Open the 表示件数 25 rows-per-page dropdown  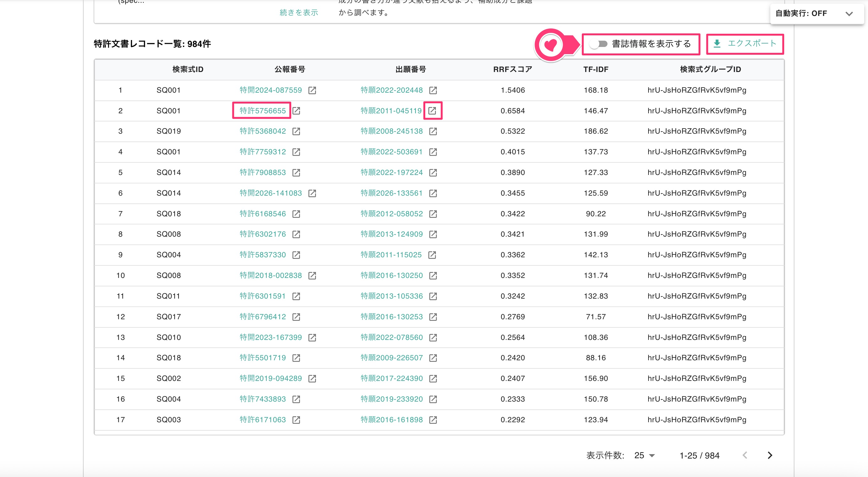[x=644, y=455]
